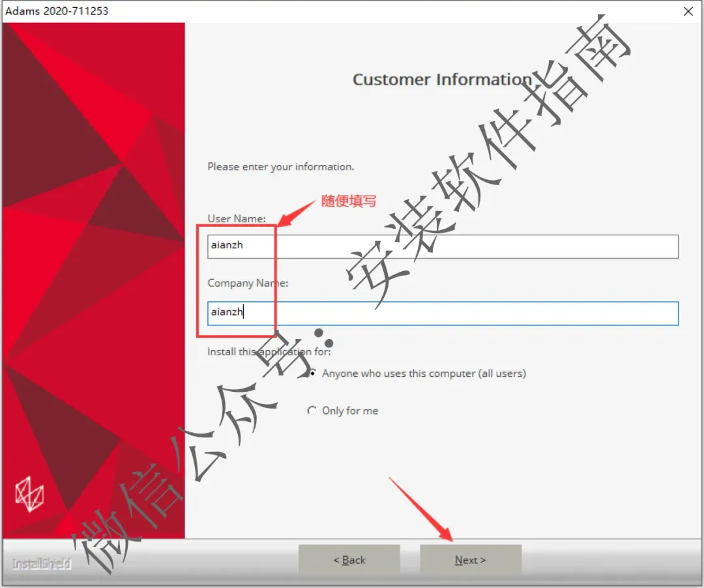
Task: Click the 'Company Name:' label
Action: 248,283
